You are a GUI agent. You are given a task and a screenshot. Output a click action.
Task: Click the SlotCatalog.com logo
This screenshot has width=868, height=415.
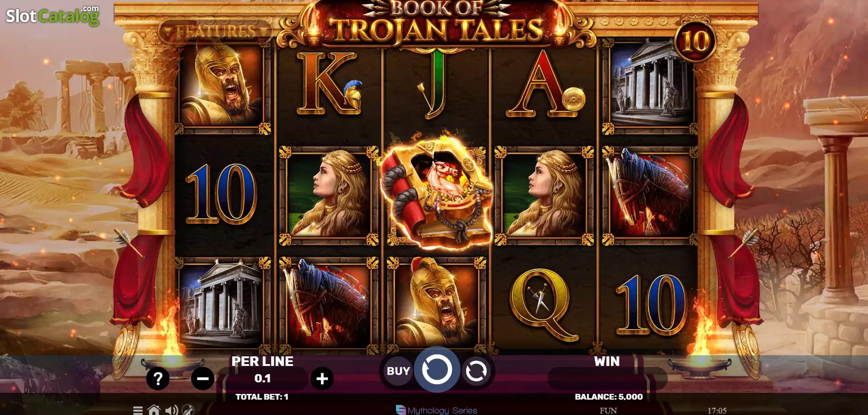tap(53, 16)
